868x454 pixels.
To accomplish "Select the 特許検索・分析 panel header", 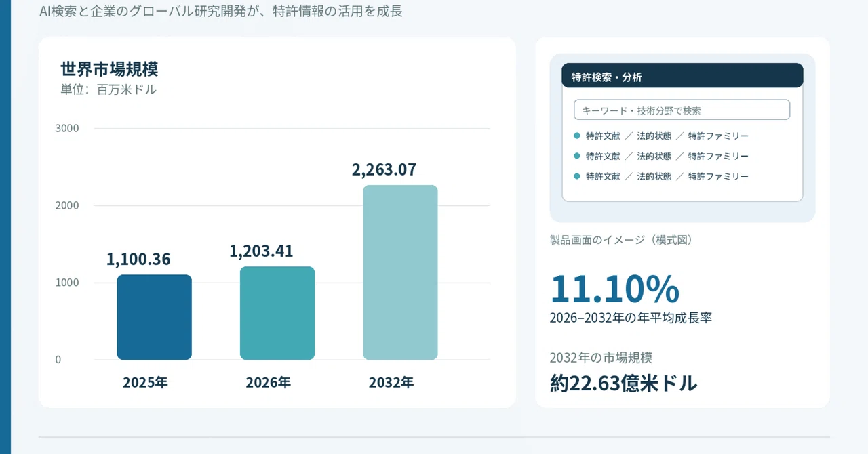I will tap(682, 76).
